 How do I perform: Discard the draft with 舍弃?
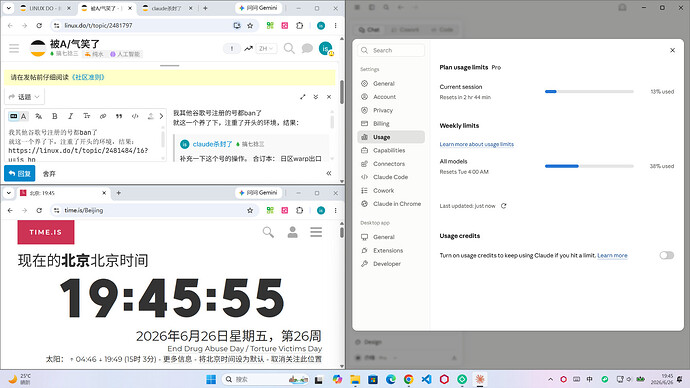[x=49, y=174]
